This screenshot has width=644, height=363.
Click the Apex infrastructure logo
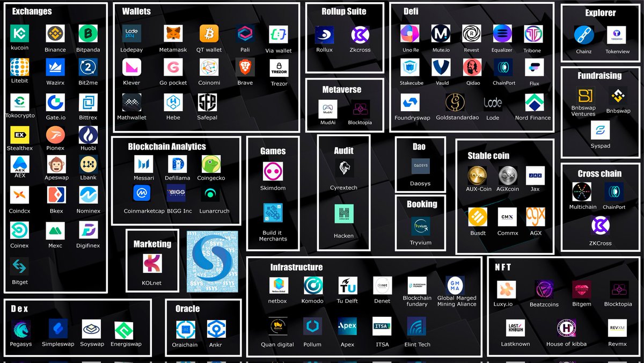tap(347, 326)
